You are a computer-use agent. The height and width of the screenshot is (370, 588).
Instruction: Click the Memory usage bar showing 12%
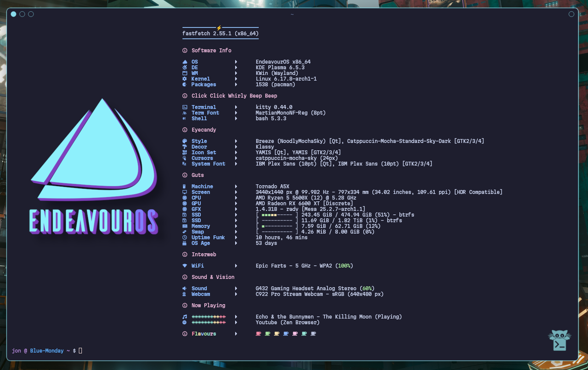tap(277, 226)
